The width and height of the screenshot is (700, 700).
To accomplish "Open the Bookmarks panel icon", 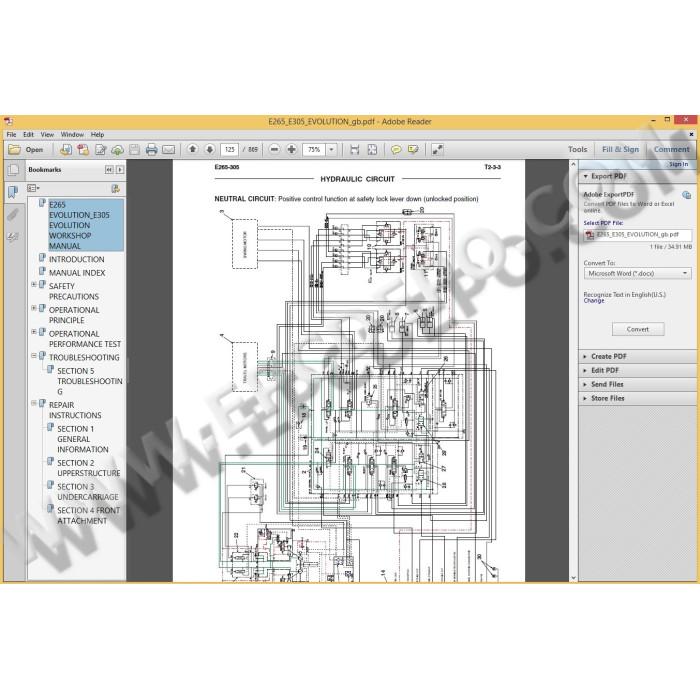I will (13, 192).
